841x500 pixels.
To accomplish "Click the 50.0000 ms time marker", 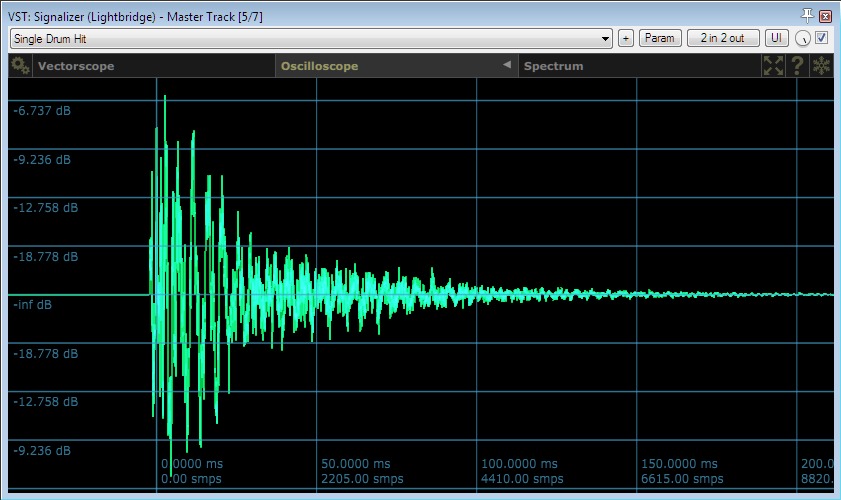I will pyautogui.click(x=357, y=464).
